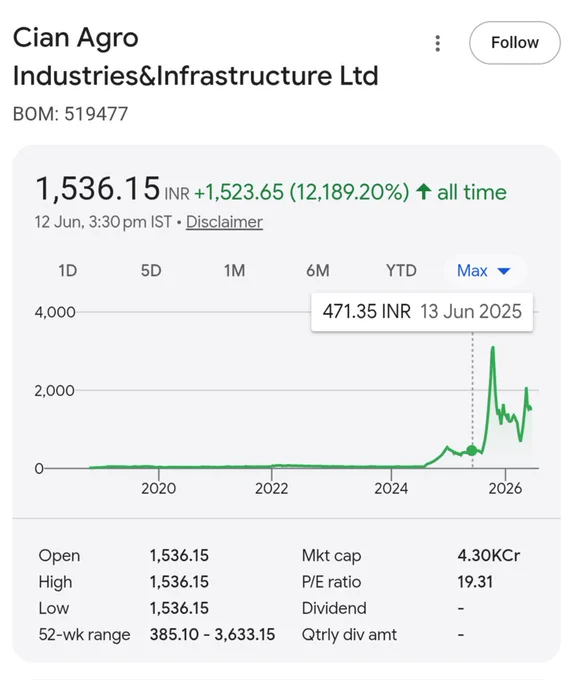Click the blue dropdown arrow beside Max

pyautogui.click(x=504, y=271)
